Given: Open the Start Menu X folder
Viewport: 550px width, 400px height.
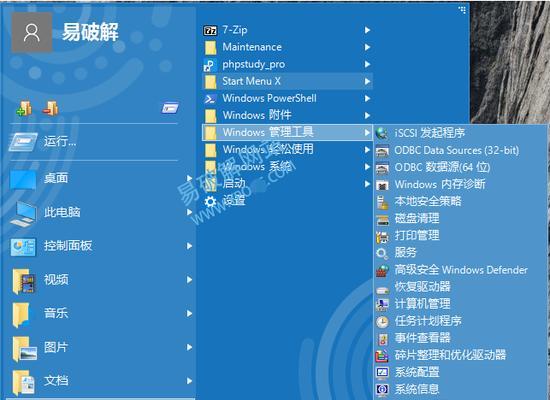Looking at the screenshot, I should [287, 81].
